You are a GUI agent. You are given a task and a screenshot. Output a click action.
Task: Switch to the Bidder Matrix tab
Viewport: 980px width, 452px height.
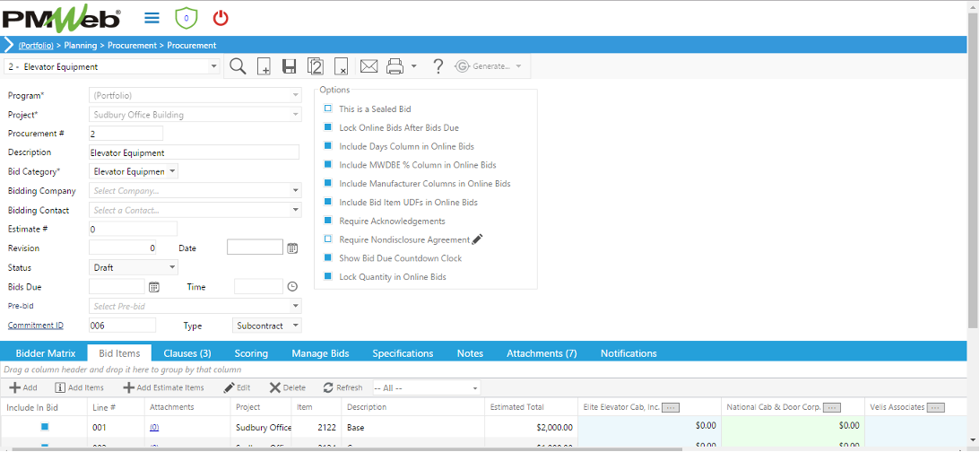tap(46, 353)
